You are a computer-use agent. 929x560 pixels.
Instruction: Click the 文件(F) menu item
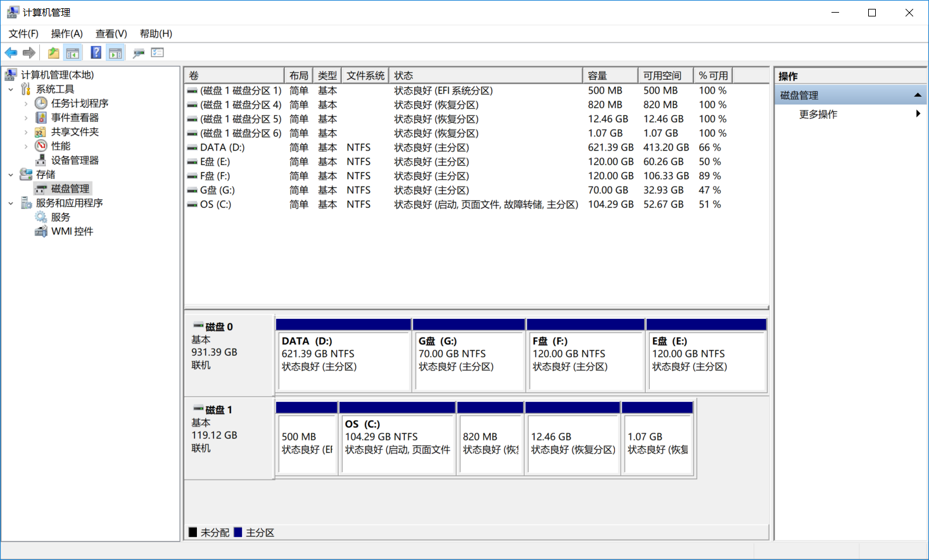coord(23,34)
